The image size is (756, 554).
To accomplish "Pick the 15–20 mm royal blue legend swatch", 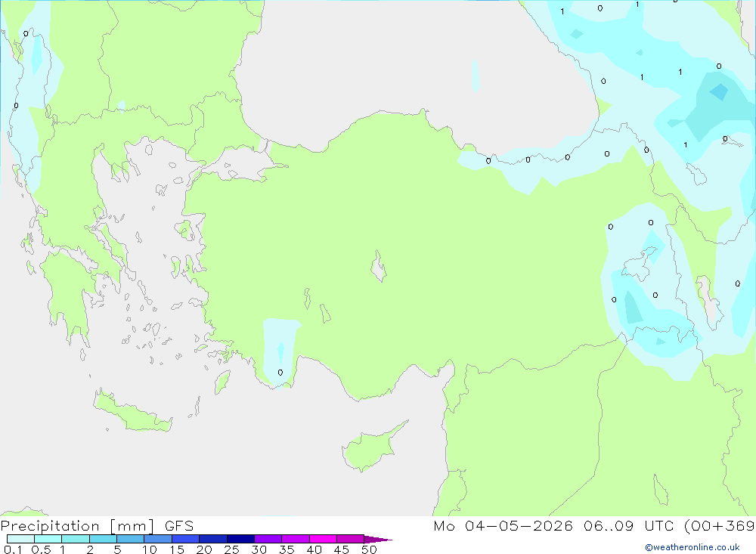I will [x=186, y=539].
